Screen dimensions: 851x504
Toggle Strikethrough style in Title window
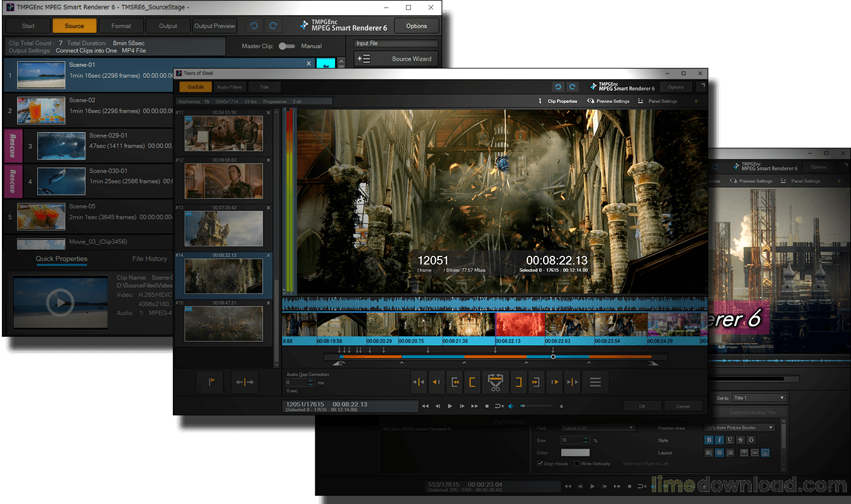coord(740,440)
